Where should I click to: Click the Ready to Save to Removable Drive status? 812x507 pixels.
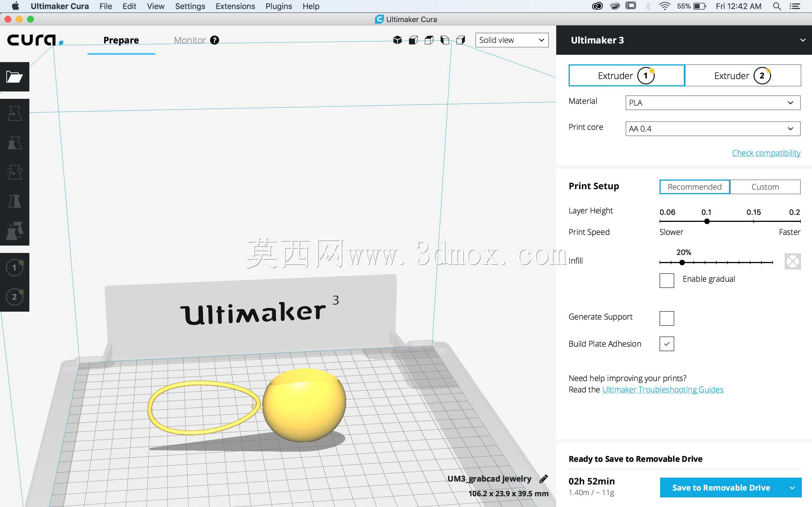(635, 459)
